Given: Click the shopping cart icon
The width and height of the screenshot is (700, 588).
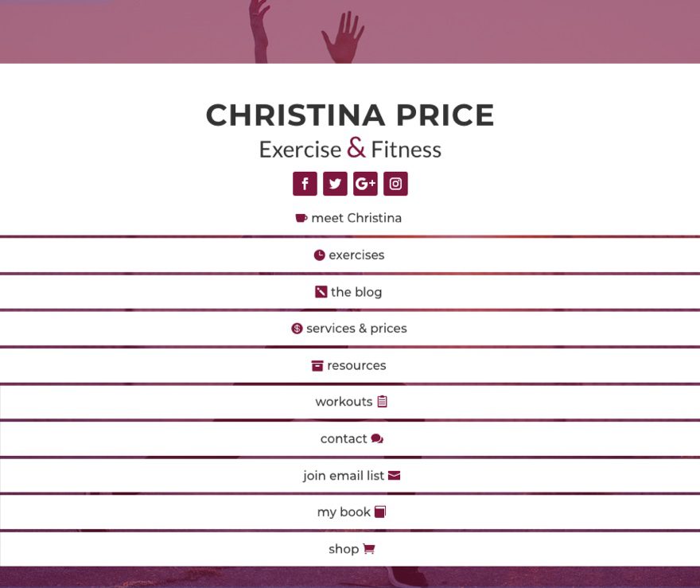Looking at the screenshot, I should pyautogui.click(x=368, y=549).
